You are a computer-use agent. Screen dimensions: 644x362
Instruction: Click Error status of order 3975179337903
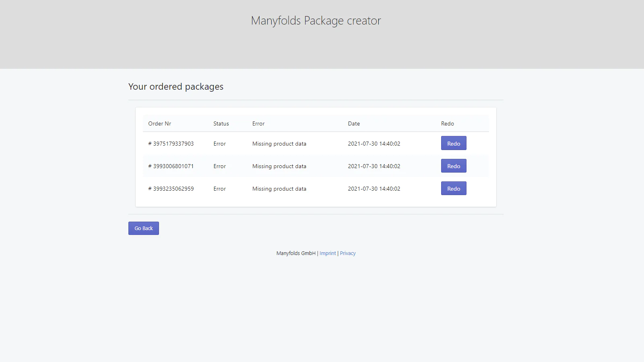220,144
